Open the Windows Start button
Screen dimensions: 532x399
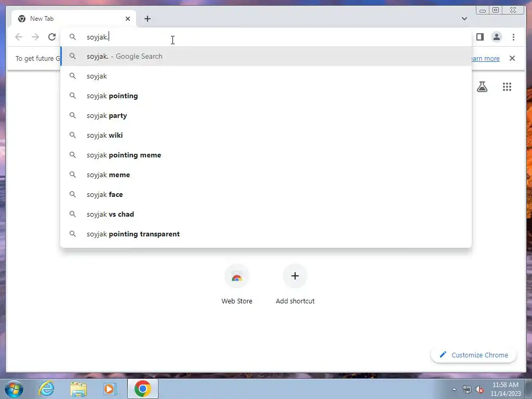[14, 389]
